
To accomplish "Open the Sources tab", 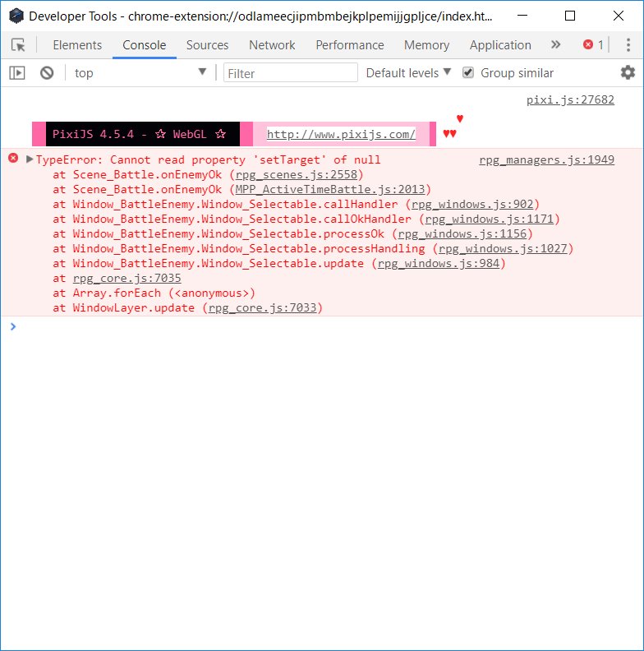I will click(x=208, y=45).
